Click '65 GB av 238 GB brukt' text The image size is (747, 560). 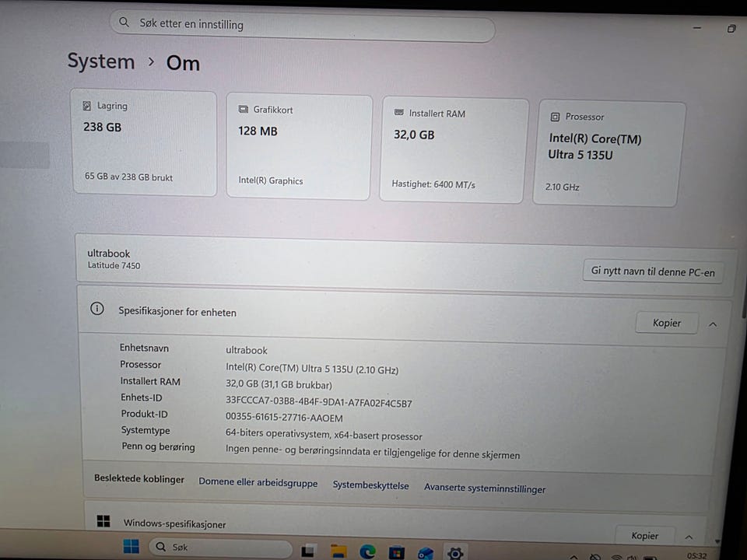tap(128, 177)
